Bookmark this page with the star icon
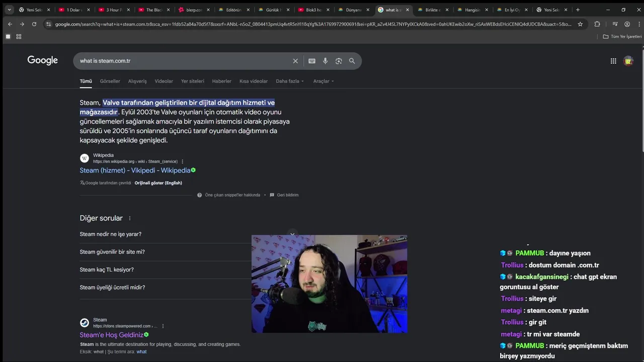Image resolution: width=644 pixels, height=362 pixels. coord(580,24)
